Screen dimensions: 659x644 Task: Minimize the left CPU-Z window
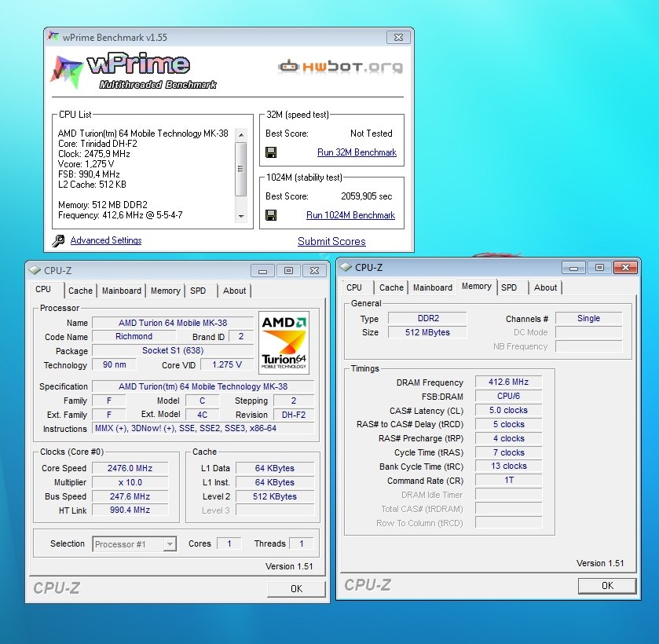click(262, 271)
